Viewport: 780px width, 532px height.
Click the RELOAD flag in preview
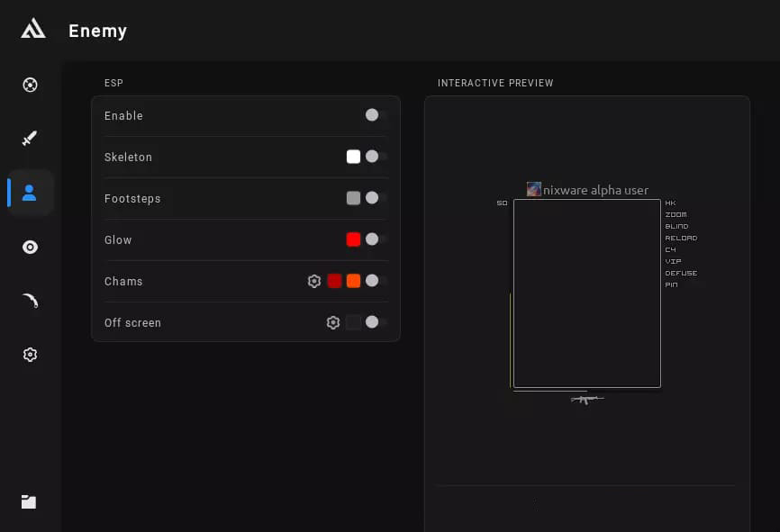(x=681, y=239)
